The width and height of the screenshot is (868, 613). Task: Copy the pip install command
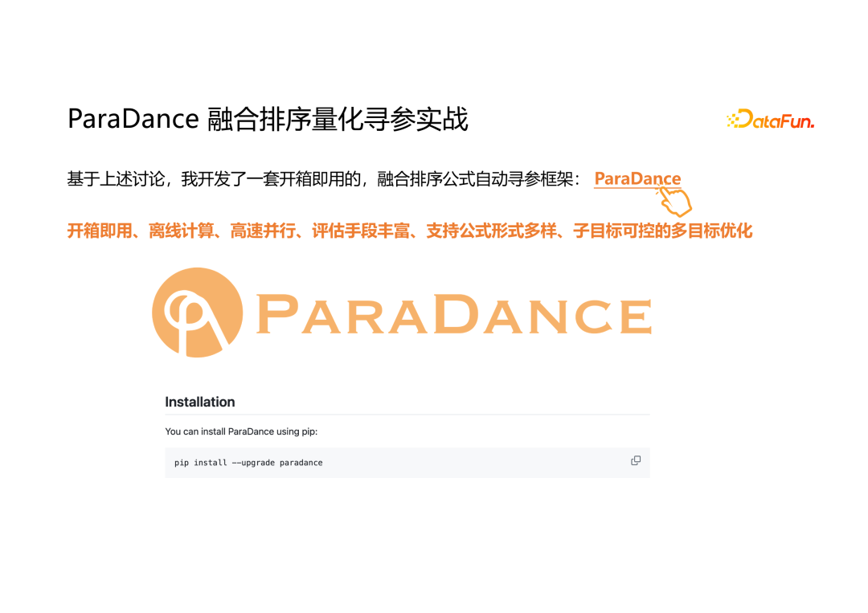point(636,460)
